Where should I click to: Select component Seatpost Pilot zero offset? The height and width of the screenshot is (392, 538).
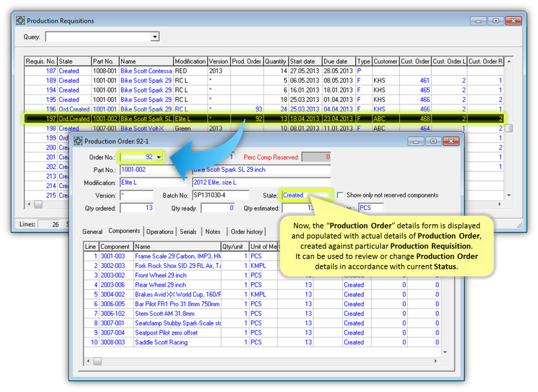[x=262, y=333]
